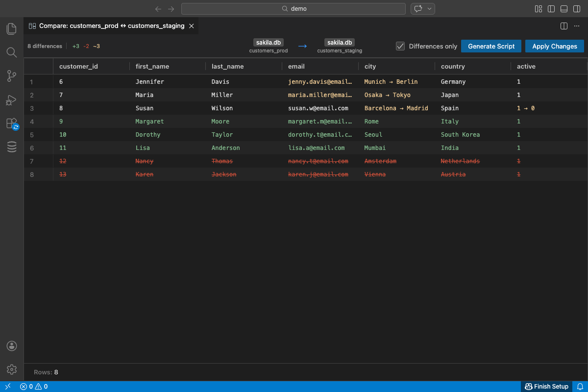Toggle the secondary sidebar

(x=576, y=8)
